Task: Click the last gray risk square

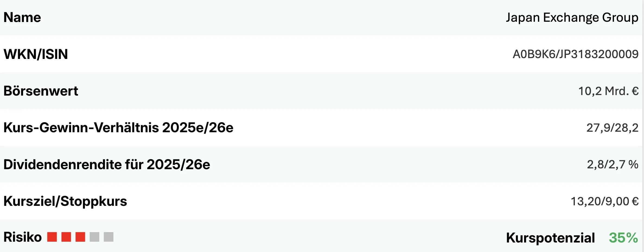Action: click(109, 237)
